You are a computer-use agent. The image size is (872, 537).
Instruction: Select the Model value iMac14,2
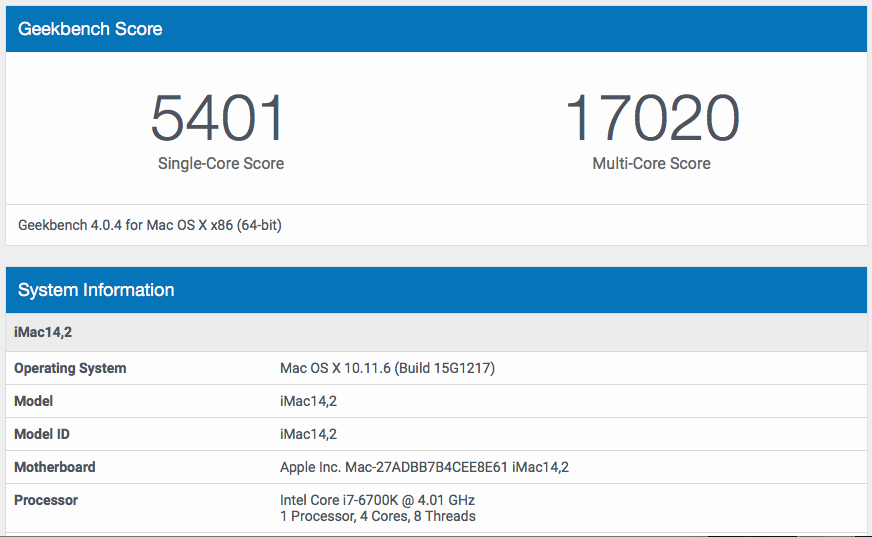tap(308, 401)
